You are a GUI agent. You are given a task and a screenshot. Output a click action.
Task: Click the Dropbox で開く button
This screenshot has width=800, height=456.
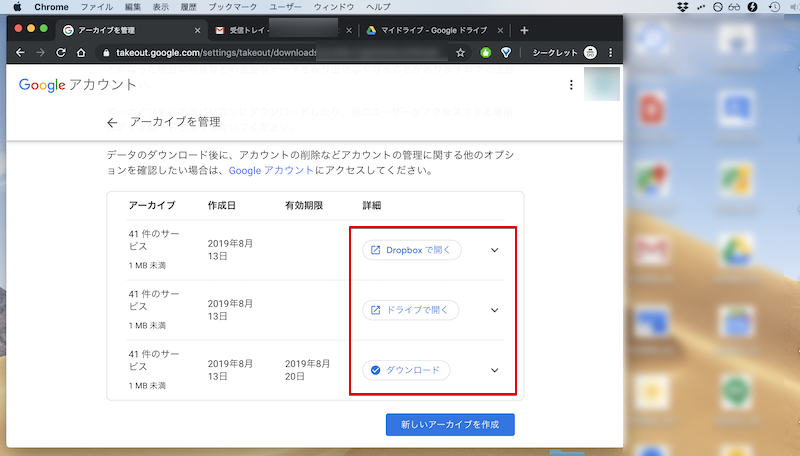(x=411, y=250)
